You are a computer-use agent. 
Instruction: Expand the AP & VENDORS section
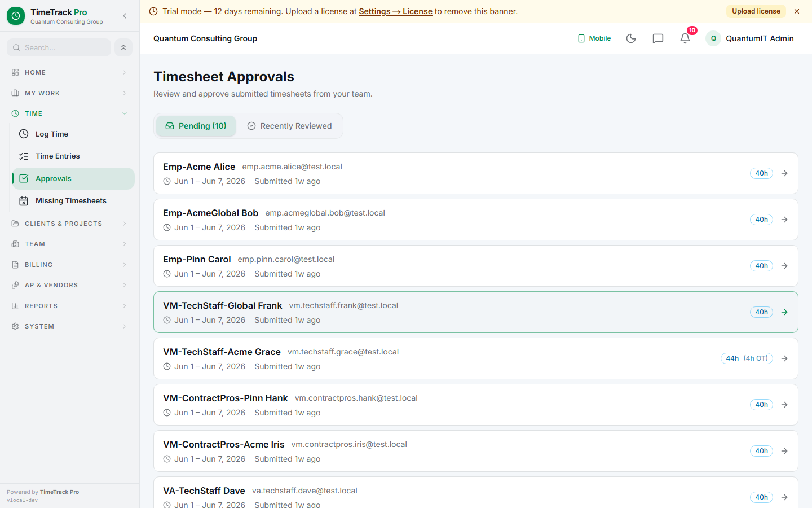(x=70, y=285)
